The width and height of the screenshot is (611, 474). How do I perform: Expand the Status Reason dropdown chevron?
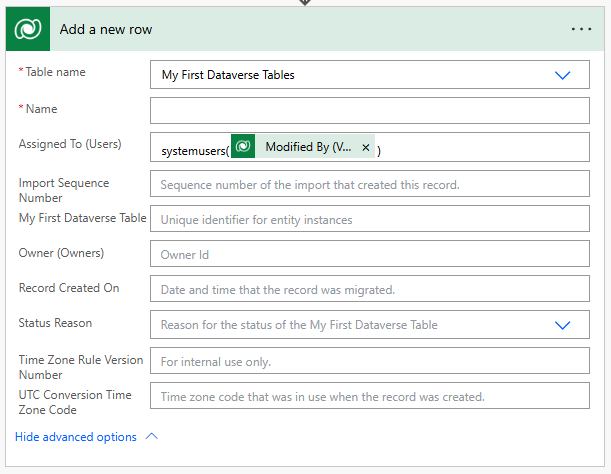tap(562, 325)
